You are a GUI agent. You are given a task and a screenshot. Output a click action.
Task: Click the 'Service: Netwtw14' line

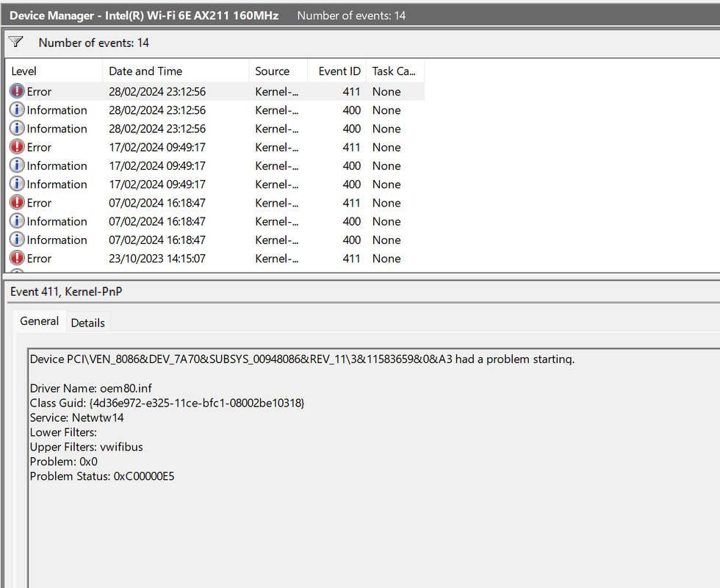[x=76, y=417]
